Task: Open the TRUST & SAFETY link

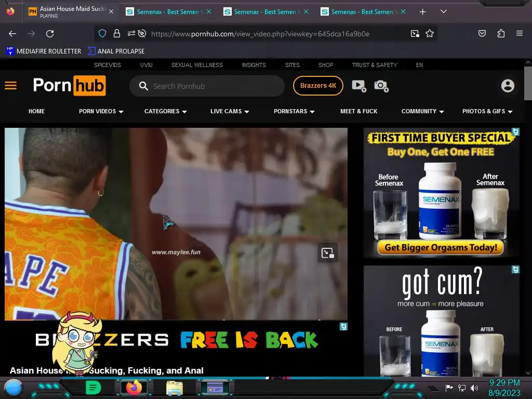Action: click(x=374, y=65)
